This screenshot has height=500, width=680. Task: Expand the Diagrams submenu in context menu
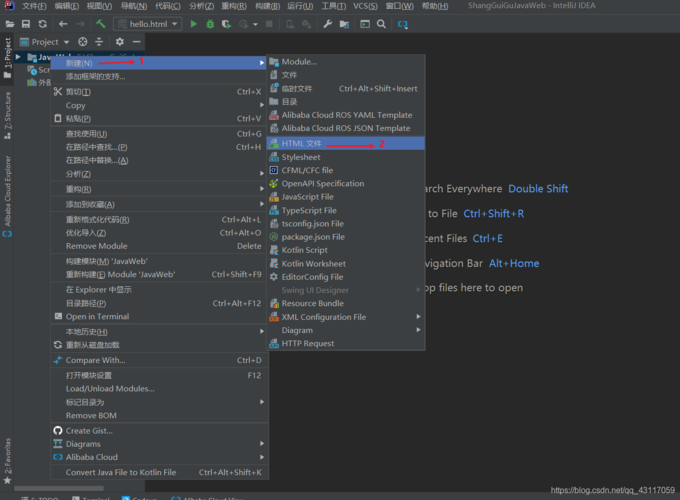[x=159, y=444]
